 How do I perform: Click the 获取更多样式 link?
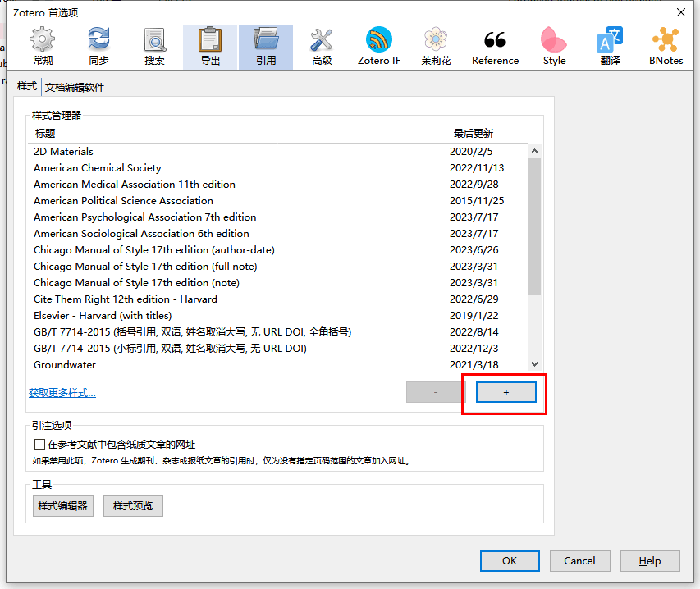click(62, 393)
